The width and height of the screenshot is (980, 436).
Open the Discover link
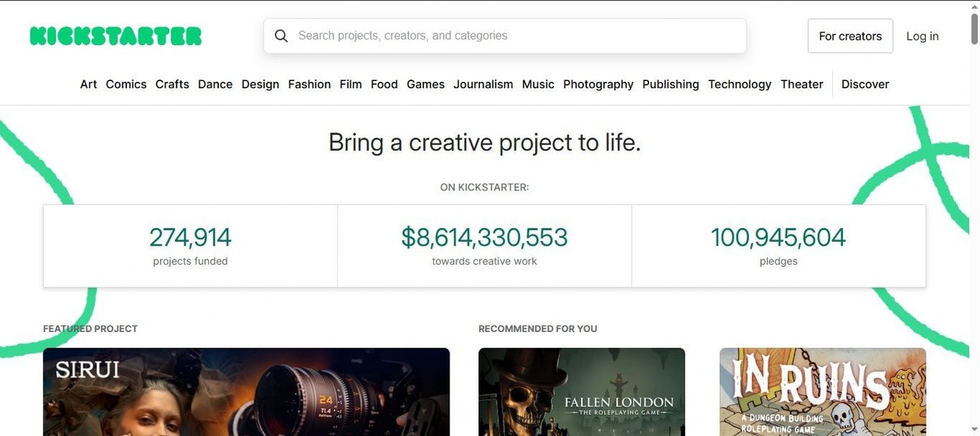tap(865, 84)
